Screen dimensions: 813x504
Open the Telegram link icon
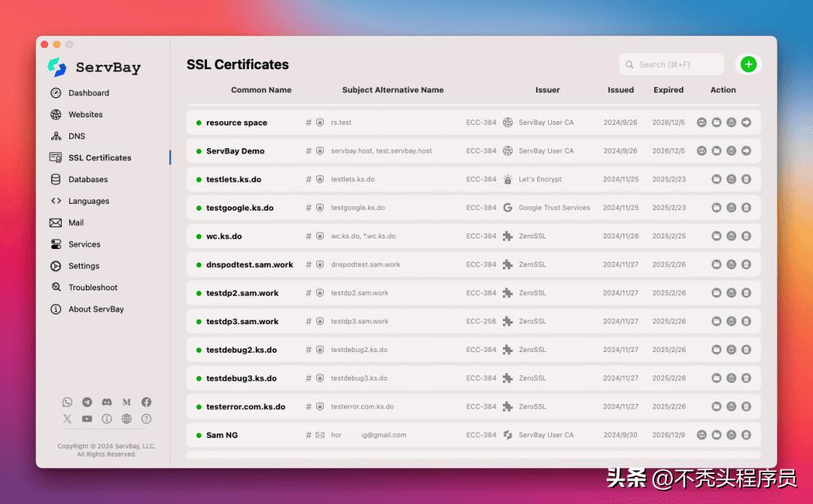pos(87,402)
